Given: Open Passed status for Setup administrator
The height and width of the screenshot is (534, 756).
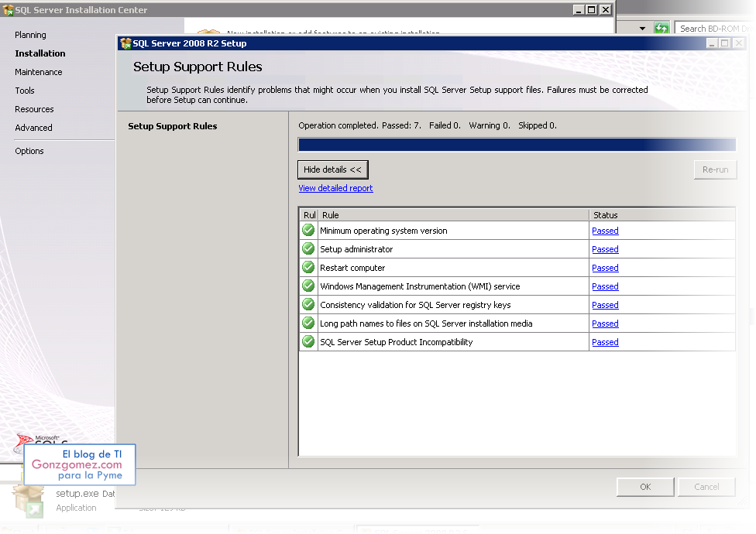Looking at the screenshot, I should click(x=605, y=249).
